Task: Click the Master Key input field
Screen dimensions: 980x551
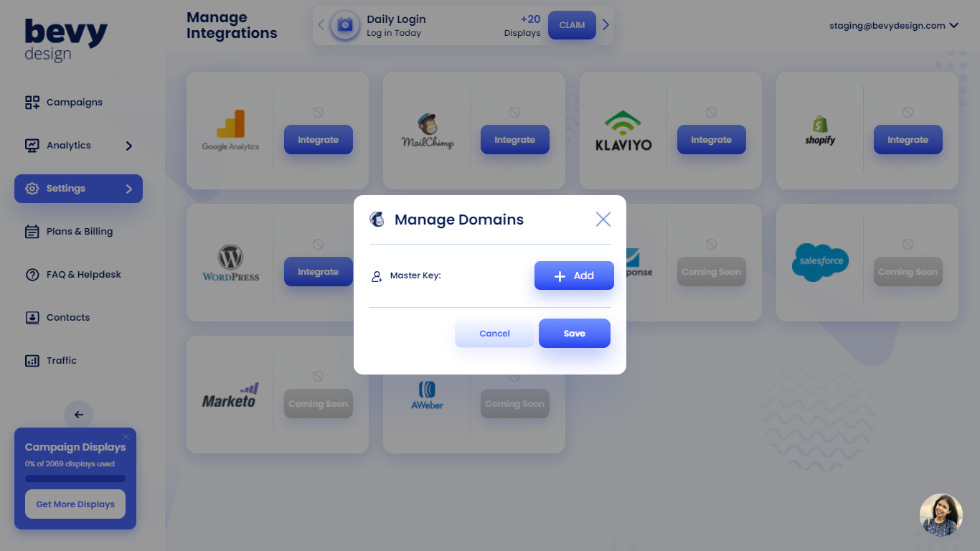Action: click(473, 275)
